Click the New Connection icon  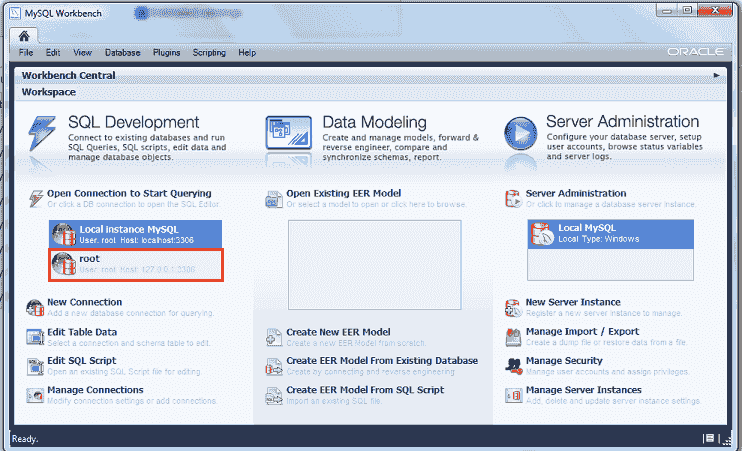pyautogui.click(x=35, y=308)
